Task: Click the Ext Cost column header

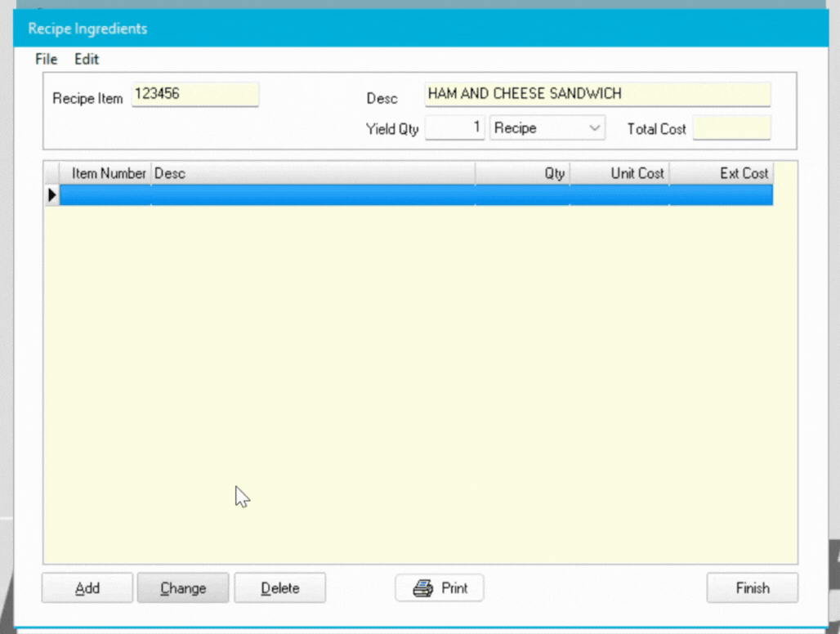Action: click(x=721, y=173)
